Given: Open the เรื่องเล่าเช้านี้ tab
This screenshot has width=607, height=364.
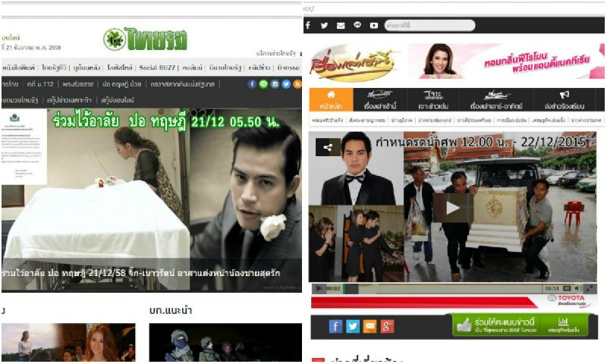Looking at the screenshot, I should click(x=380, y=100).
